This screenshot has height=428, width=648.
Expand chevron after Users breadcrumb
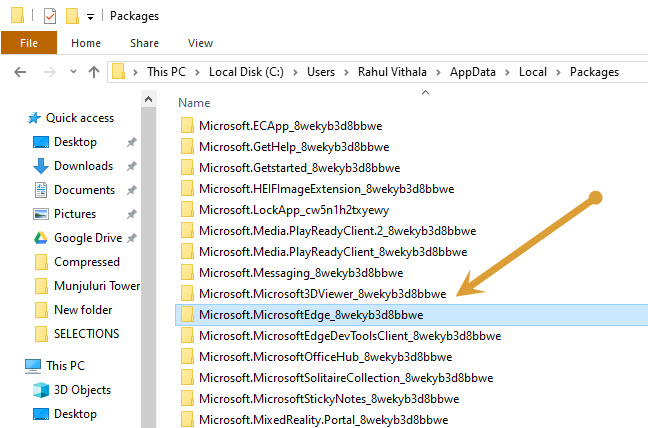point(347,72)
